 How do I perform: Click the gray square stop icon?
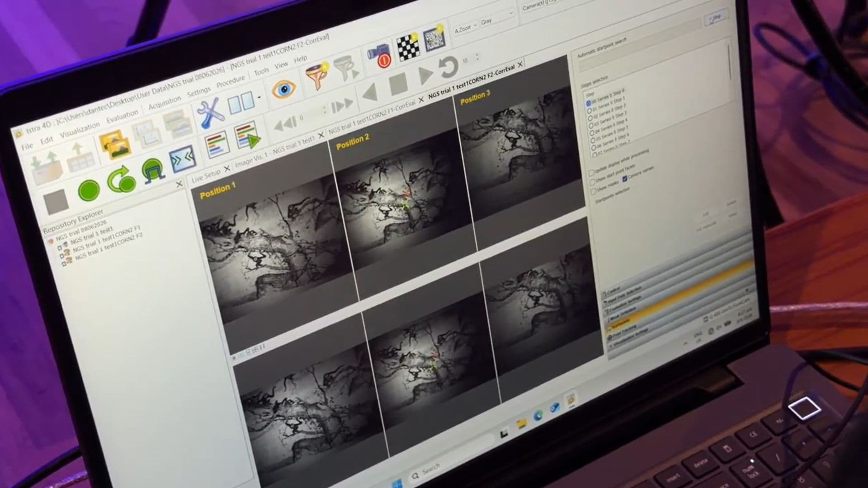(57, 201)
